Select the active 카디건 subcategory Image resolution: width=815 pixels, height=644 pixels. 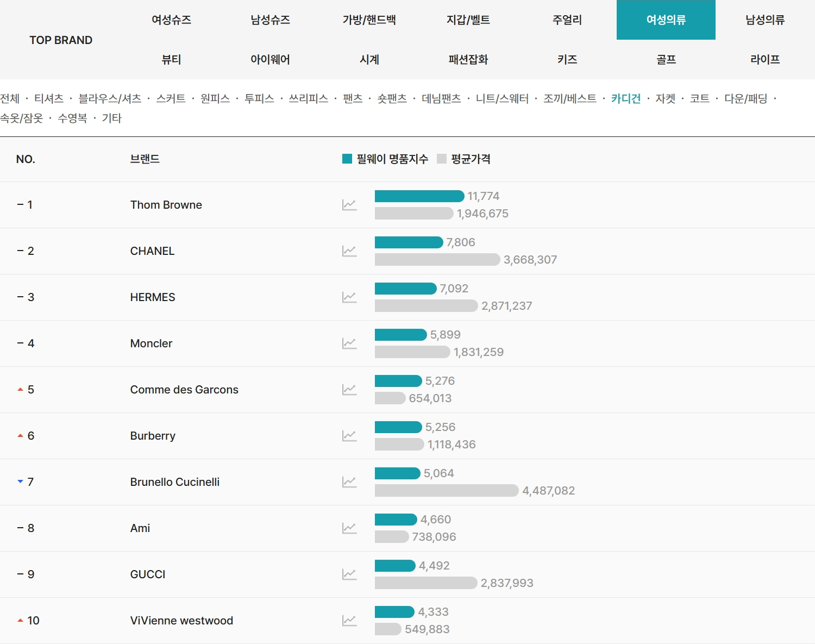[626, 98]
